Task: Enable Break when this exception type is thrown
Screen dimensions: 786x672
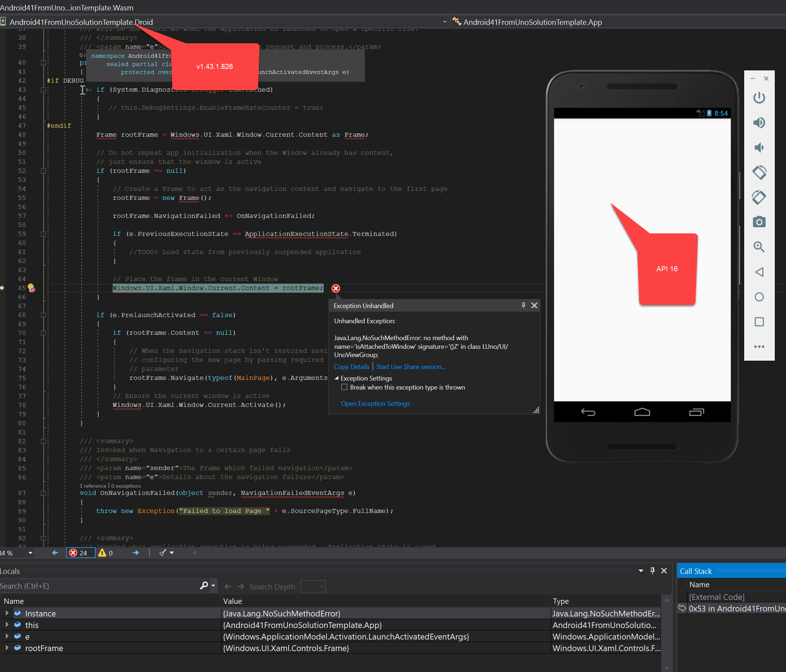Action: tap(344, 387)
